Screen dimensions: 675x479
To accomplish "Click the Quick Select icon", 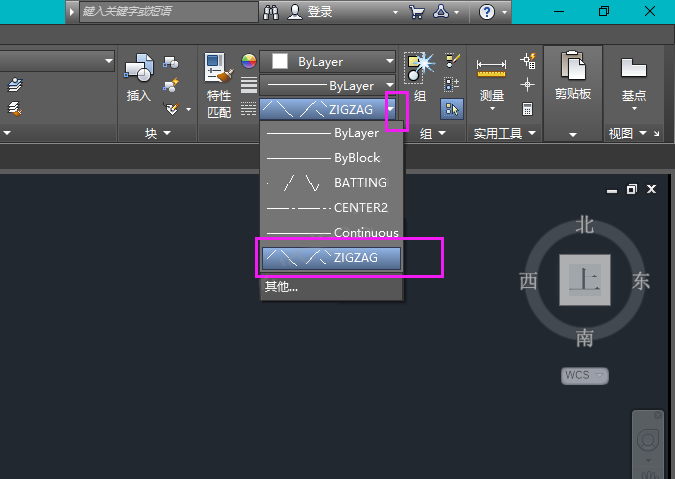I will click(x=528, y=61).
